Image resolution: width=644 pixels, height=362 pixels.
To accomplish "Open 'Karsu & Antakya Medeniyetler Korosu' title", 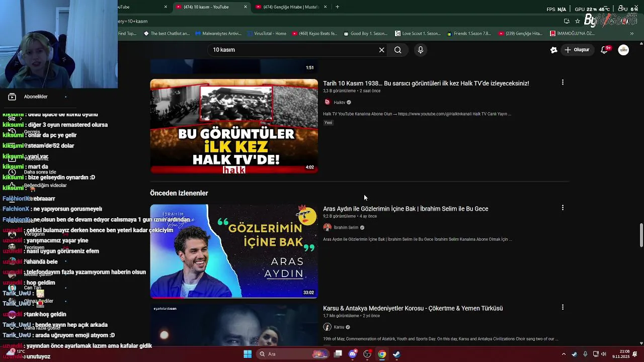I will (x=413, y=308).
